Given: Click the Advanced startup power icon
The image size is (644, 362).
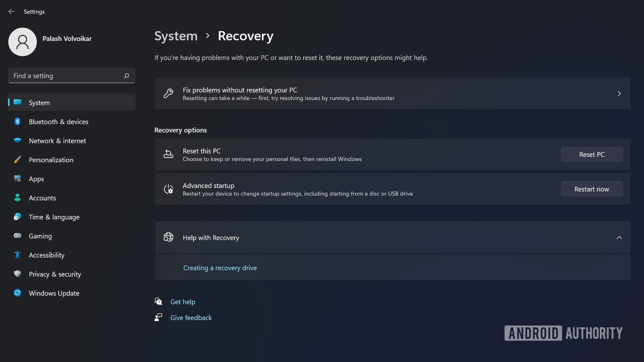Looking at the screenshot, I should coord(168,189).
